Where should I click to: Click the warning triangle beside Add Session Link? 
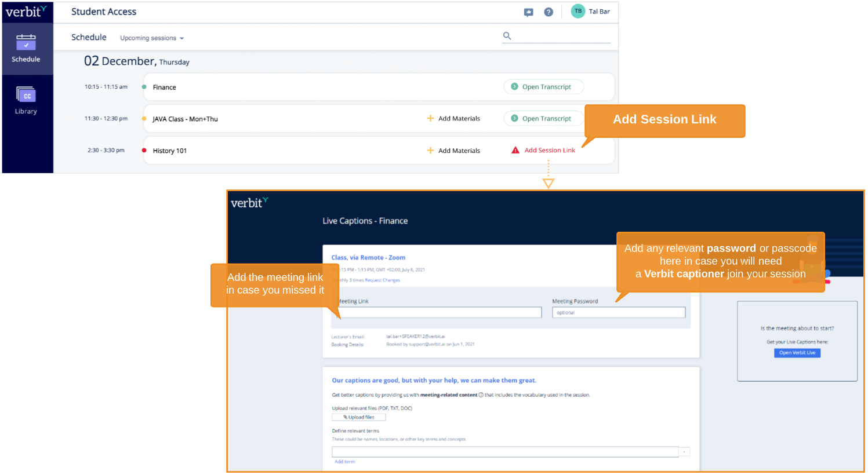coord(515,150)
